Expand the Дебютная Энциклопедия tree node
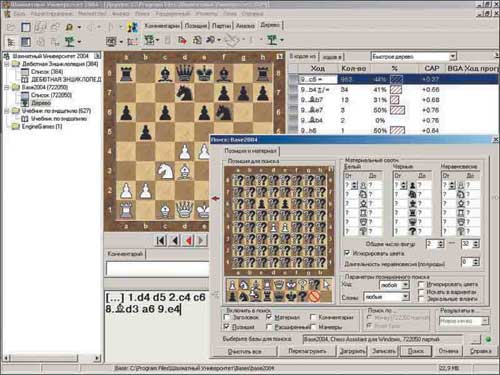 pyautogui.click(x=7, y=64)
